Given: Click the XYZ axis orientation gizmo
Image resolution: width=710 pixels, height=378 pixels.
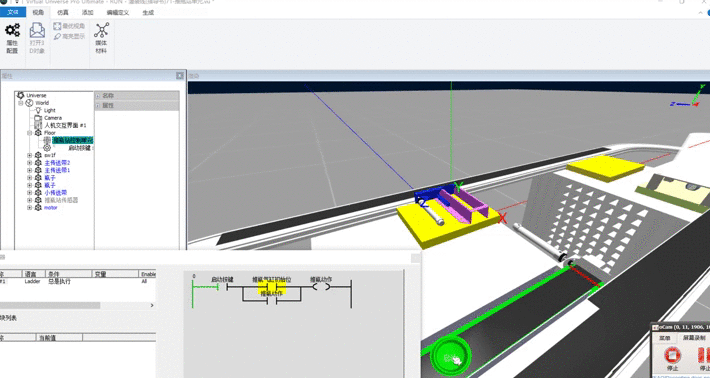Looking at the screenshot, I should click(x=688, y=96).
